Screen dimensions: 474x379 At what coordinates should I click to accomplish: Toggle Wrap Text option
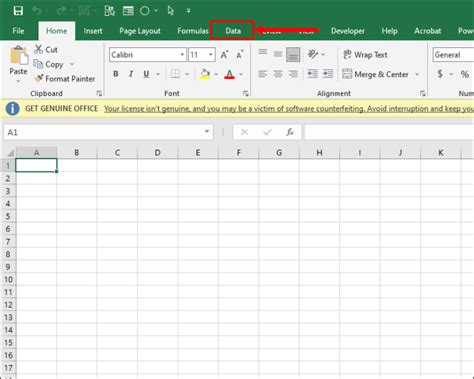point(365,55)
